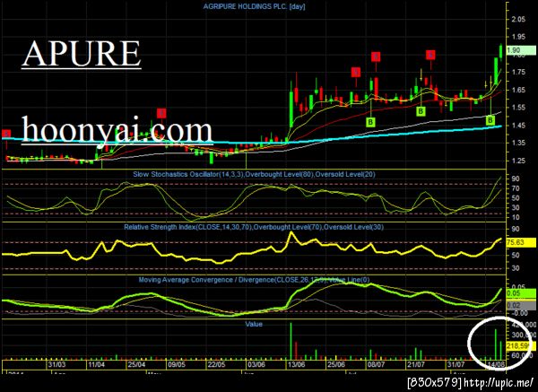Select the Moving Average Convergence / Divergence title

(x=254, y=280)
